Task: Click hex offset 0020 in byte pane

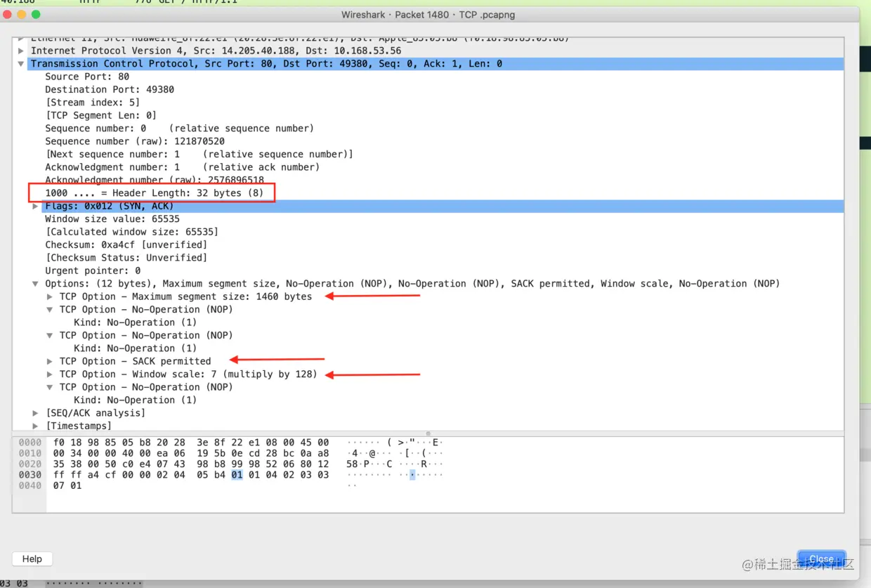Action: click(x=30, y=464)
